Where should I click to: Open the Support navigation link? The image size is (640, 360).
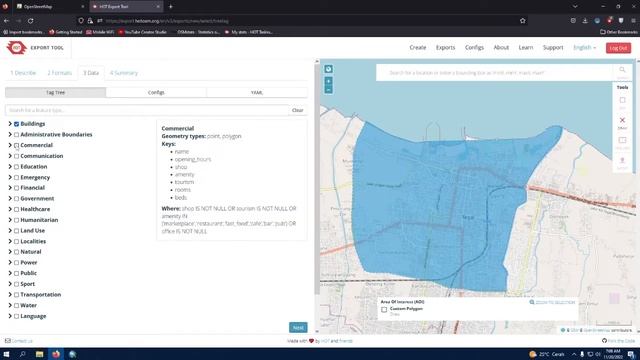[x=553, y=47]
